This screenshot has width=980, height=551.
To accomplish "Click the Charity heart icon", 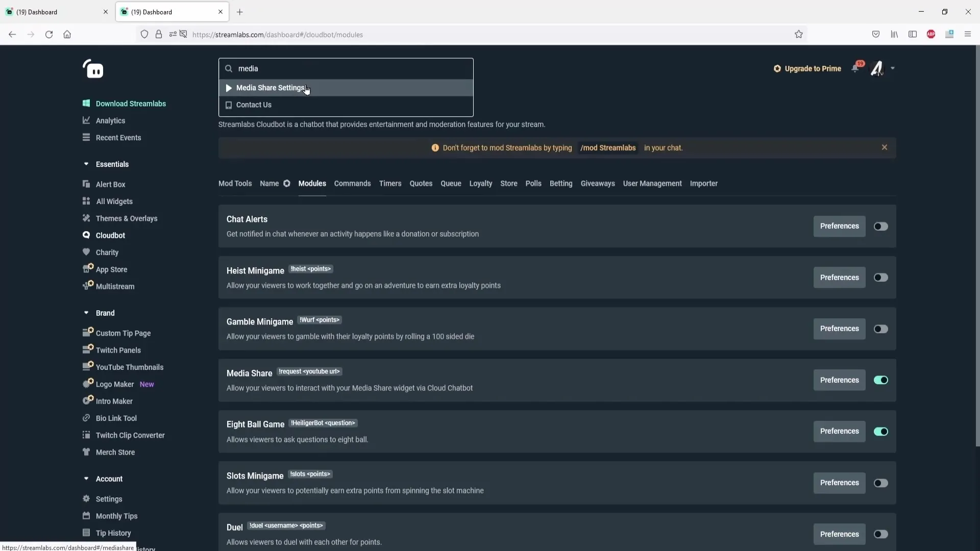I will coord(86,252).
